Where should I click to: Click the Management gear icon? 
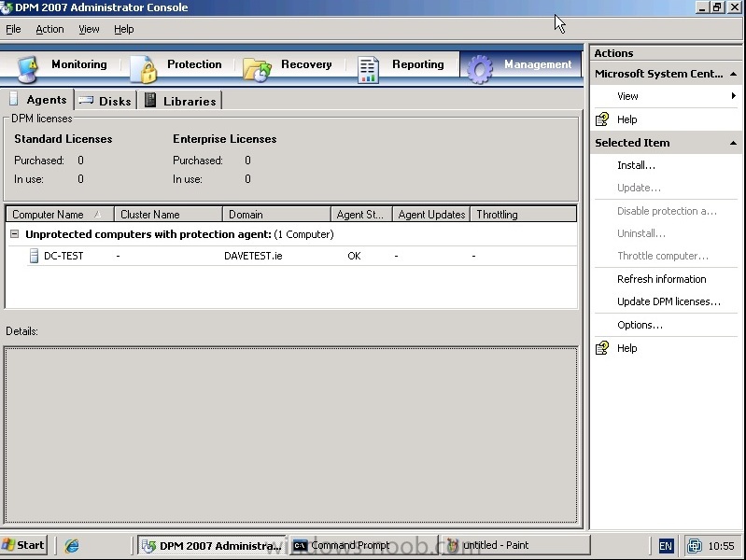coord(480,69)
